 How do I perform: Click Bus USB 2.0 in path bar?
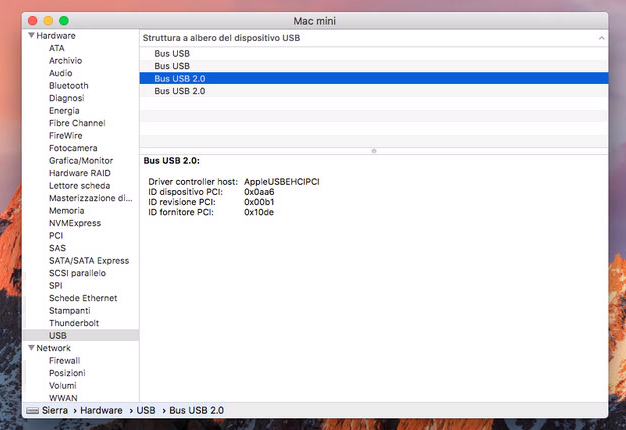pos(196,410)
